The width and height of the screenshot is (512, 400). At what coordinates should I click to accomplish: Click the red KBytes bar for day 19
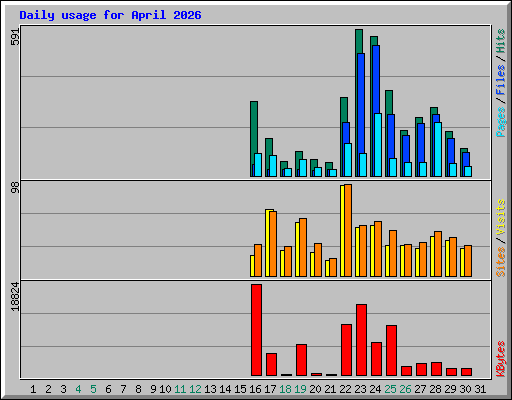point(301,360)
